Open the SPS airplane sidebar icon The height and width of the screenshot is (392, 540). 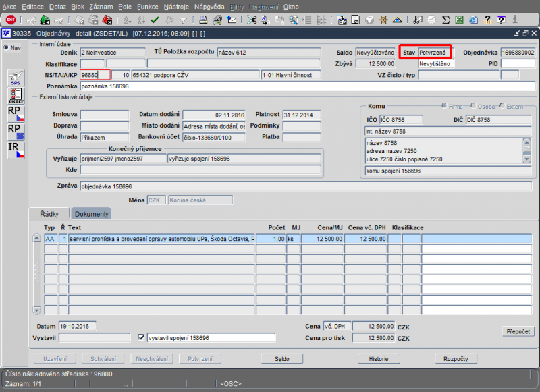(16, 77)
